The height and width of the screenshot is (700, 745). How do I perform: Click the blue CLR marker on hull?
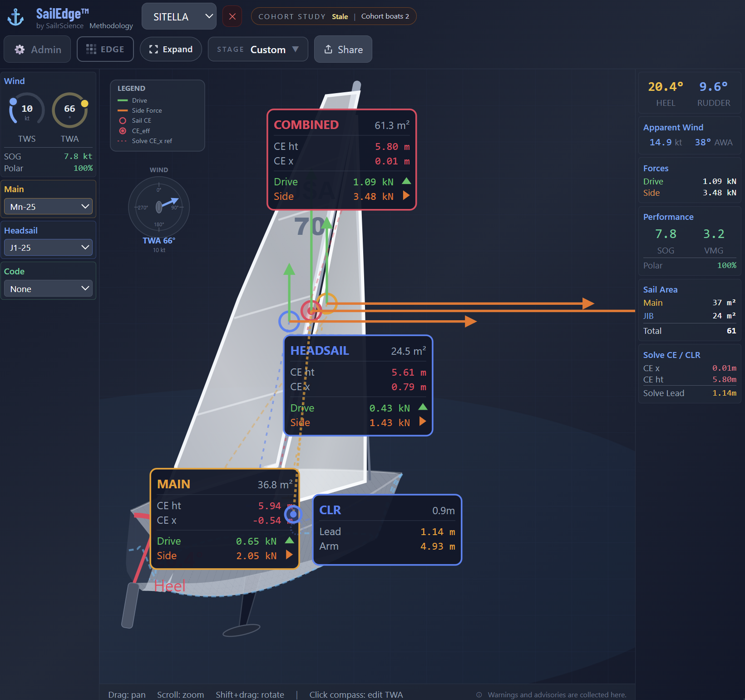tap(293, 515)
